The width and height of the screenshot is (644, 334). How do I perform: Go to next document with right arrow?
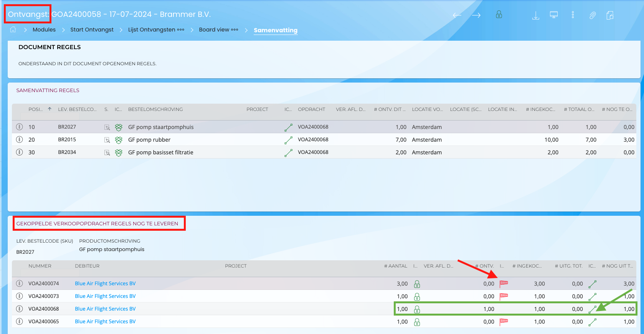[x=476, y=15]
